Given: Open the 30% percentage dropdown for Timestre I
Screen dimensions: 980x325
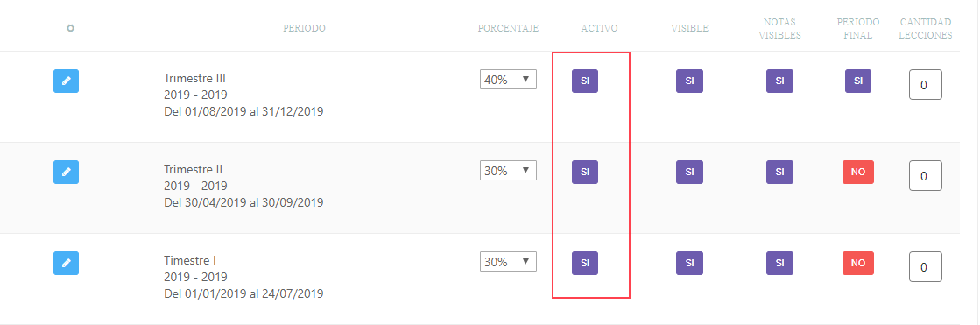Looking at the screenshot, I should (508, 261).
